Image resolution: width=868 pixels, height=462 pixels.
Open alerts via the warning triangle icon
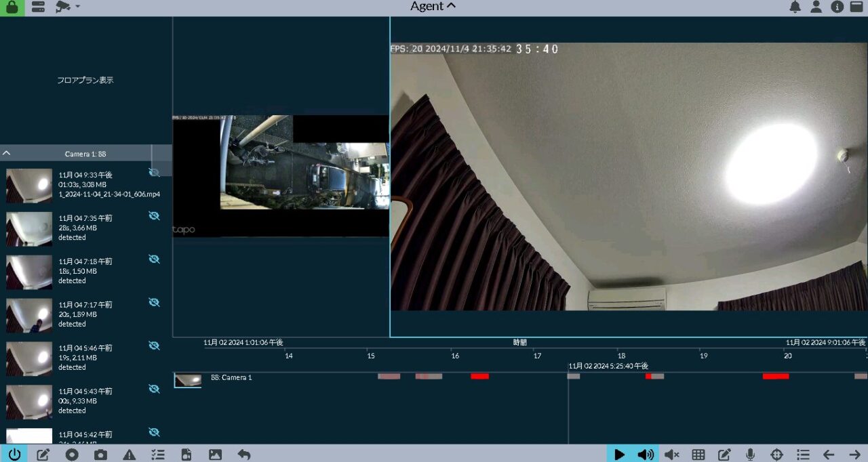129,455
